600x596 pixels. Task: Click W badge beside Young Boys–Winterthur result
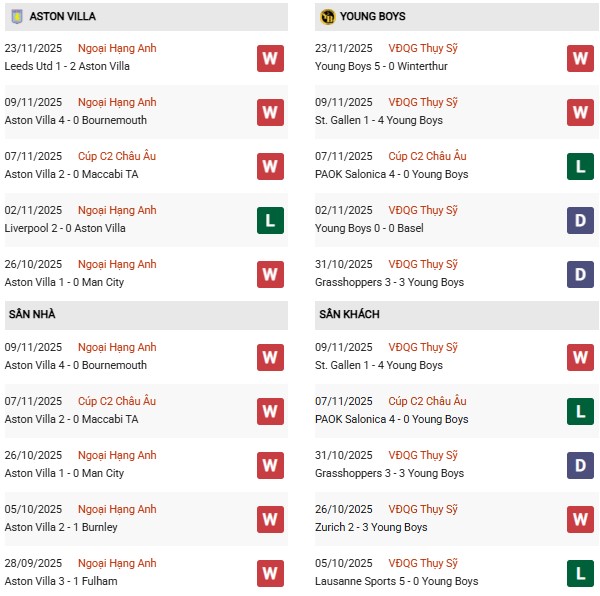(x=580, y=58)
